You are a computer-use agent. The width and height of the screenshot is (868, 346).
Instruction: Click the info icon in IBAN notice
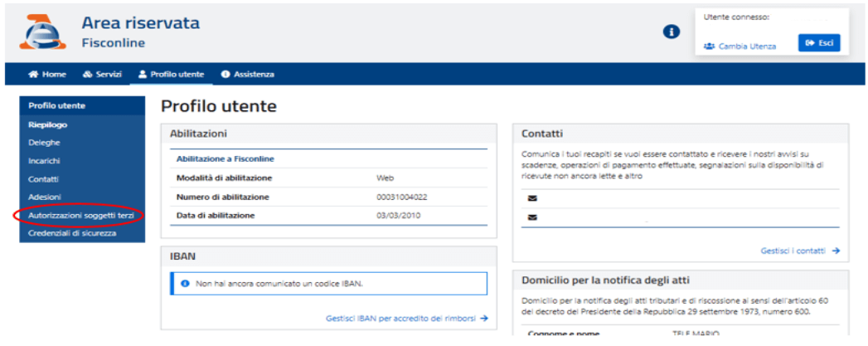pos(185,283)
